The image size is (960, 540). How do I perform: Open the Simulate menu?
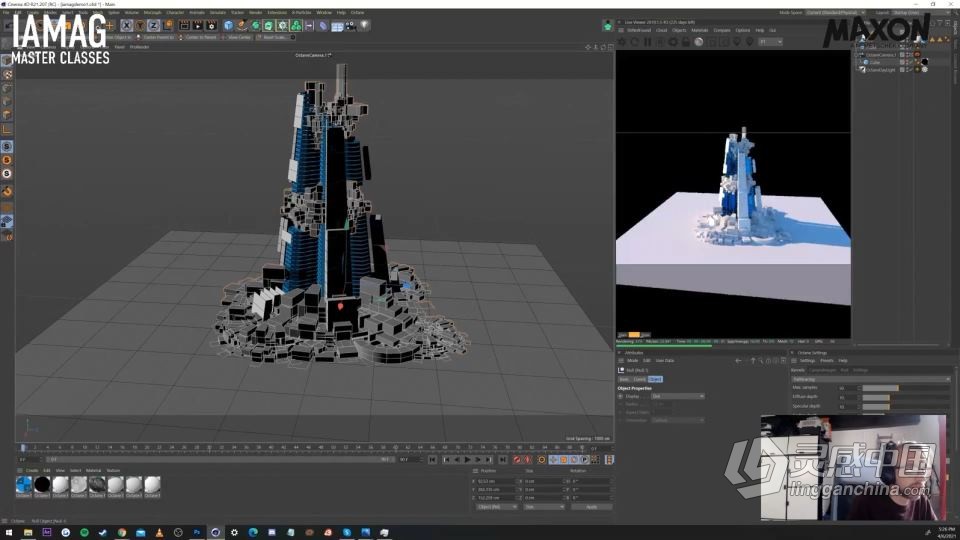point(217,12)
